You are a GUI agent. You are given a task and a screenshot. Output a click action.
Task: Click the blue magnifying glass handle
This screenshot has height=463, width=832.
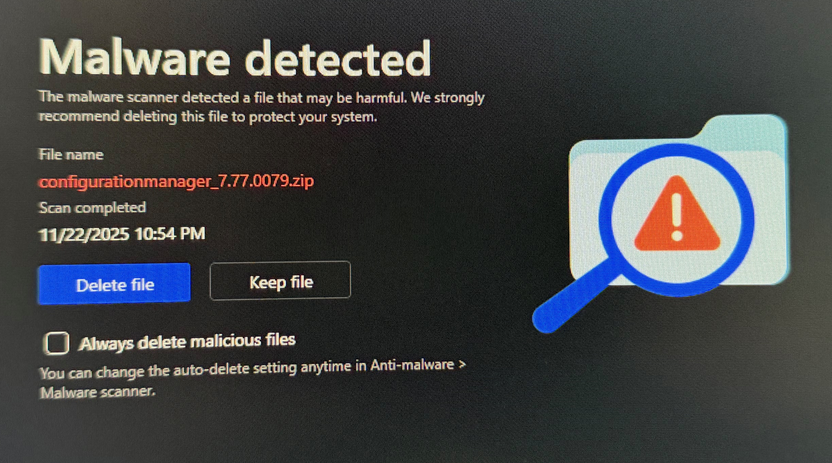573,296
